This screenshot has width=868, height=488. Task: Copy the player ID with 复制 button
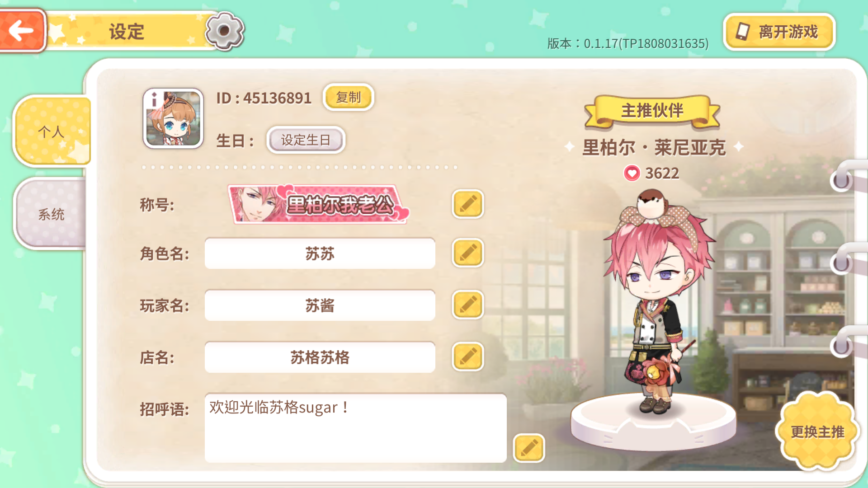tap(349, 97)
